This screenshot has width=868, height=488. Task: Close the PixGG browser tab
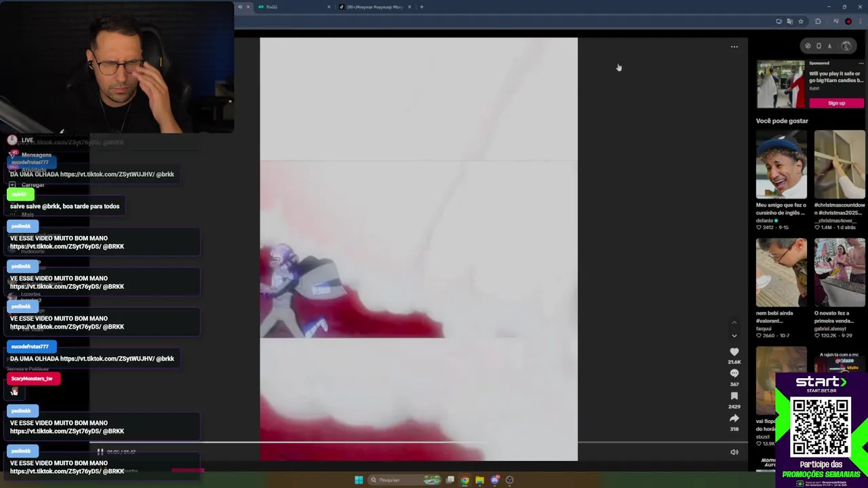coord(329,7)
